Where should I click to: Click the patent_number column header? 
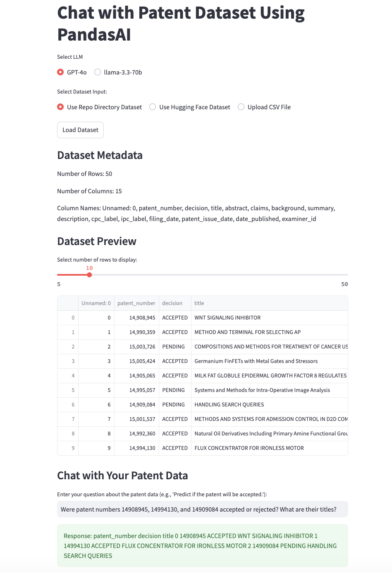pos(136,303)
